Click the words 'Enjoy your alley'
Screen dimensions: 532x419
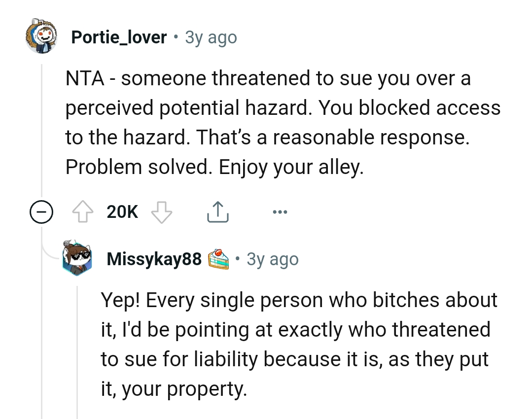click(x=291, y=168)
